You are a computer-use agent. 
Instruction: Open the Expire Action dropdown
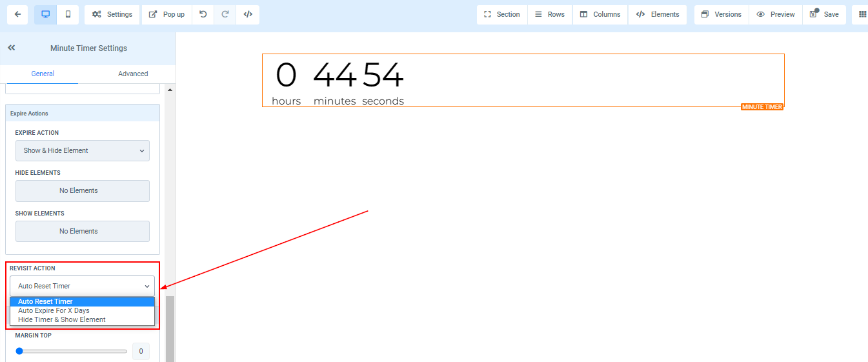(83, 150)
